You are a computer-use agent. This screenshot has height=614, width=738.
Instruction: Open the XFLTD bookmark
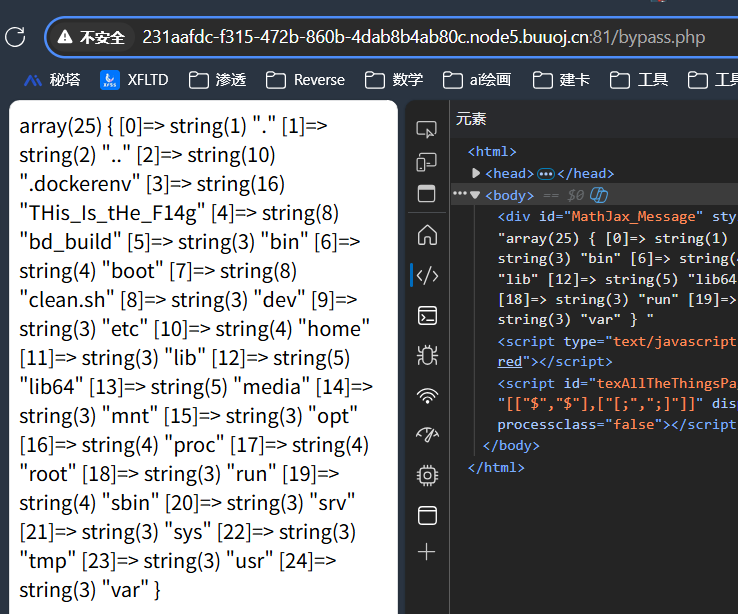tap(134, 80)
